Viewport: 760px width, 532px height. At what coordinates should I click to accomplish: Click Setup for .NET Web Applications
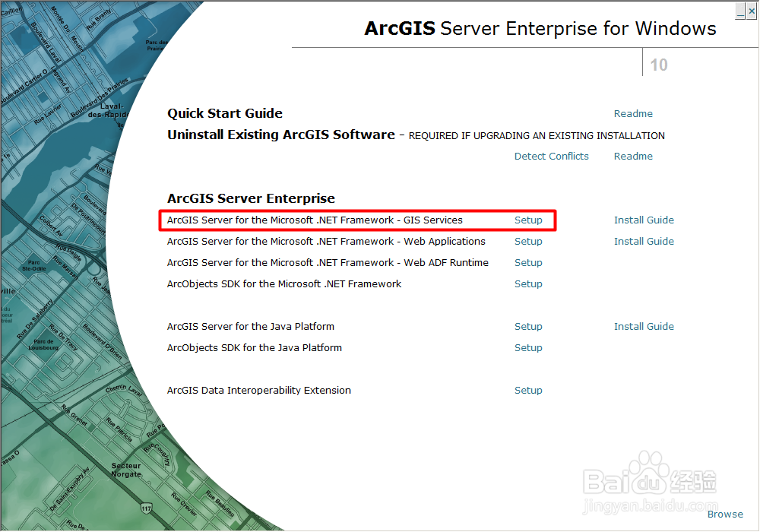point(528,242)
